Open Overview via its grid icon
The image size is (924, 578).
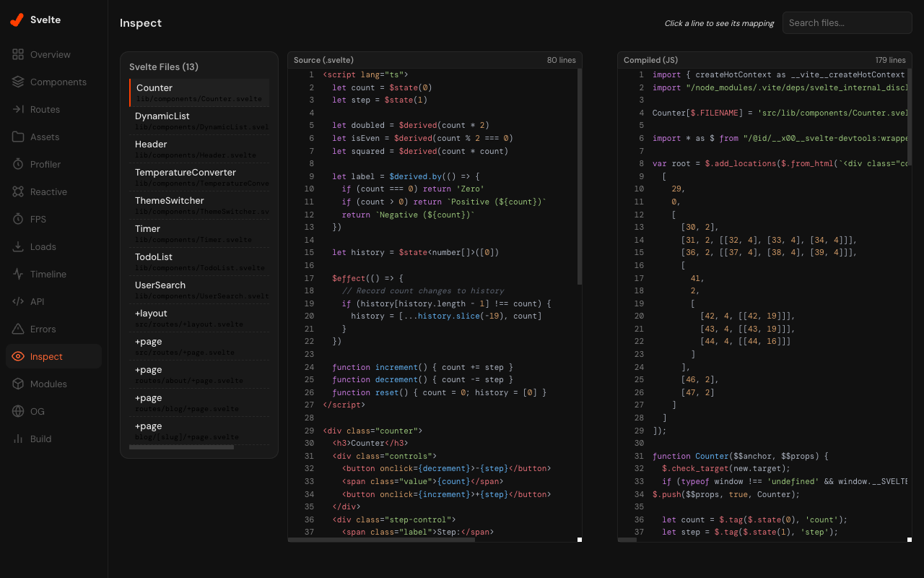pos(18,54)
